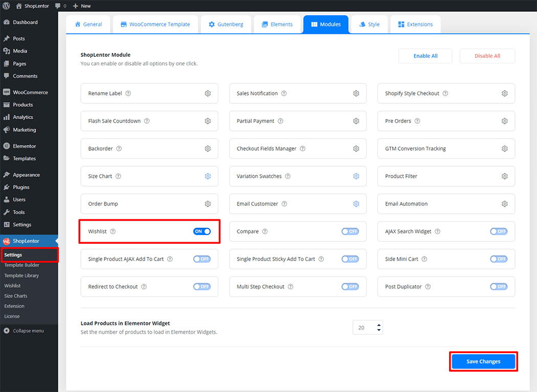This screenshot has width=537, height=392.
Task: Collapse the admin sidebar menu
Action: coord(24,331)
